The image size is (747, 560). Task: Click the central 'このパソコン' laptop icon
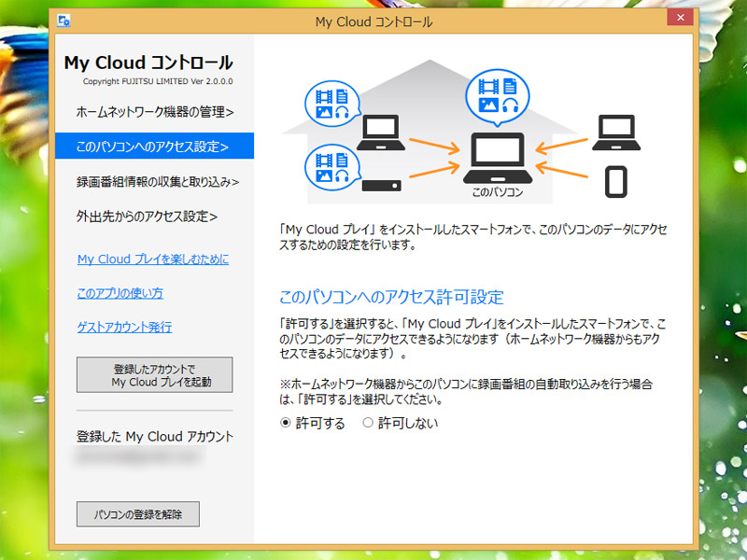pos(497,159)
